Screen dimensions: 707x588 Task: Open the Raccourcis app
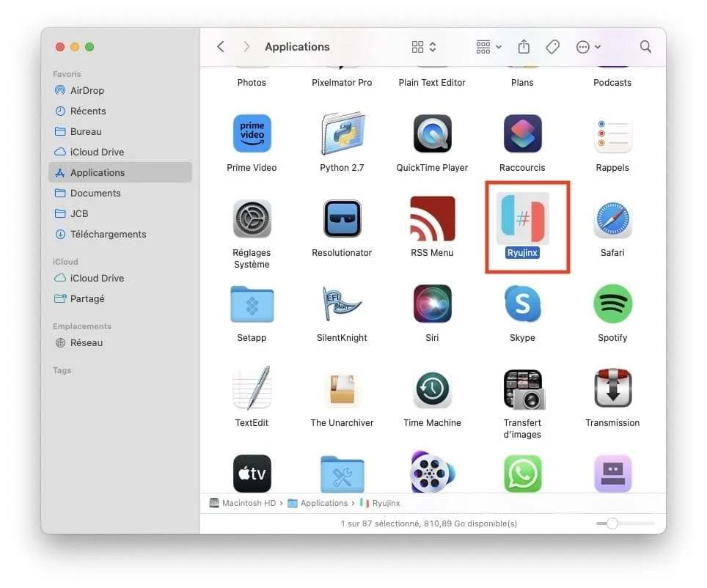pos(523,133)
